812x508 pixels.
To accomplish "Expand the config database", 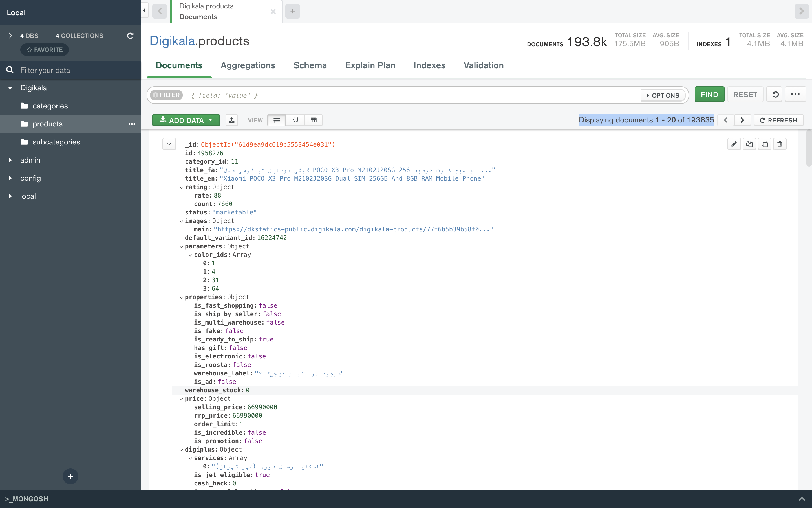I will point(10,178).
